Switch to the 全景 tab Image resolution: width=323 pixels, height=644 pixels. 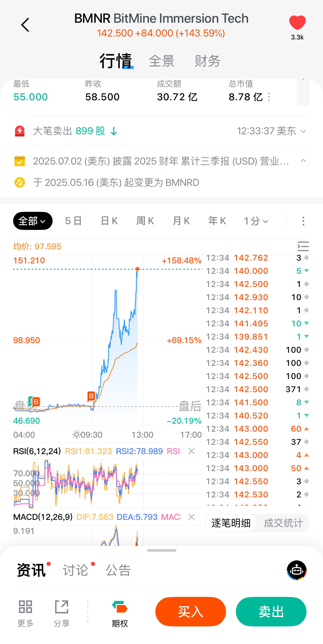click(x=162, y=61)
